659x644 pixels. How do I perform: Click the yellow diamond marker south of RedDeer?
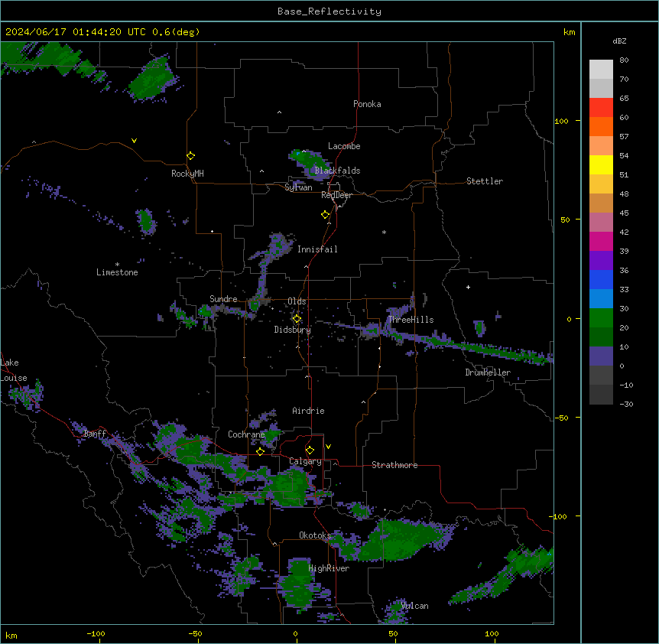click(326, 215)
